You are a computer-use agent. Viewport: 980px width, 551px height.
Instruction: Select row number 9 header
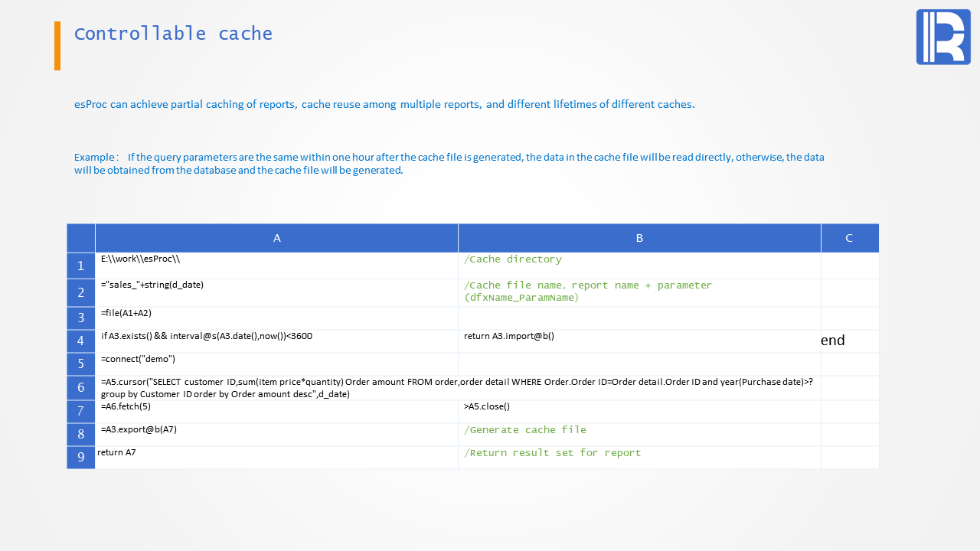coord(80,458)
